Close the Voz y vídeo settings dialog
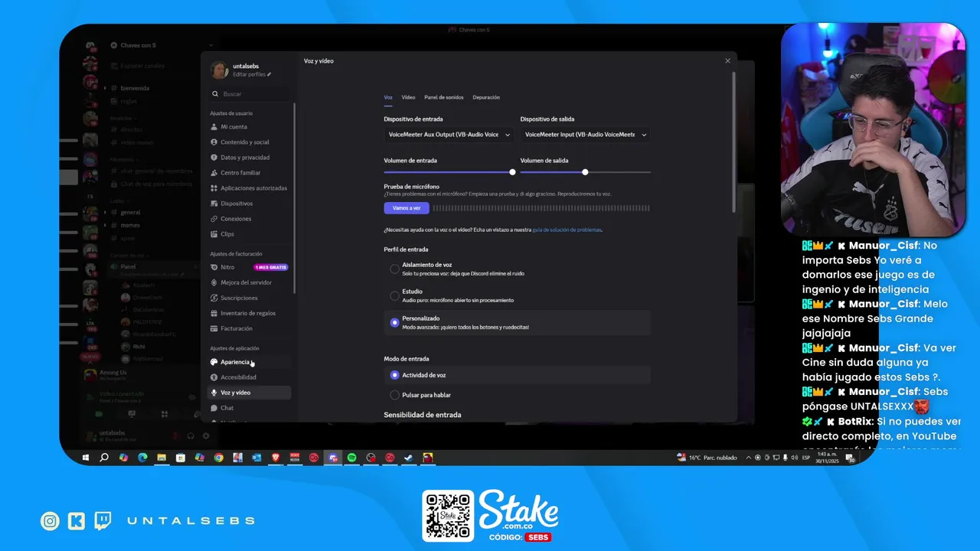980x551 pixels. tap(727, 60)
